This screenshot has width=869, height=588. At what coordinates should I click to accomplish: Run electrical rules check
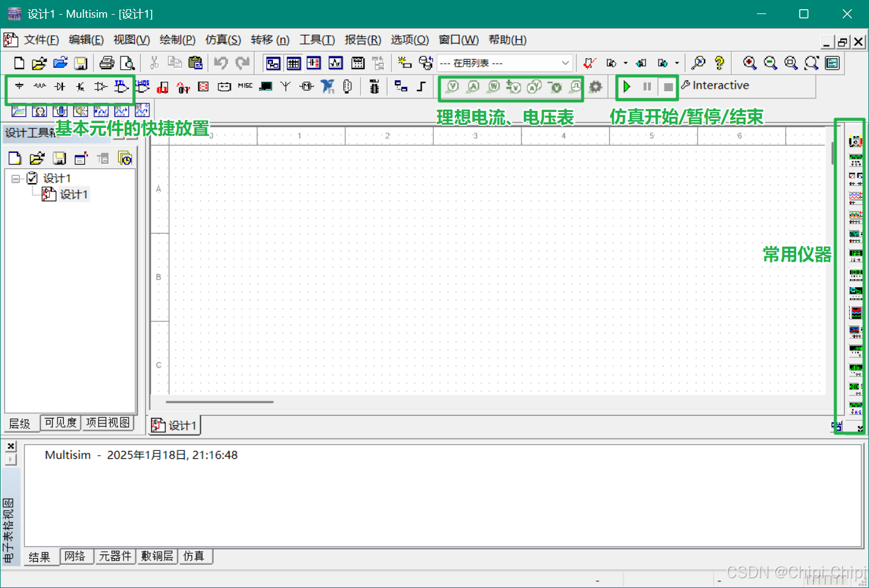pyautogui.click(x=589, y=63)
